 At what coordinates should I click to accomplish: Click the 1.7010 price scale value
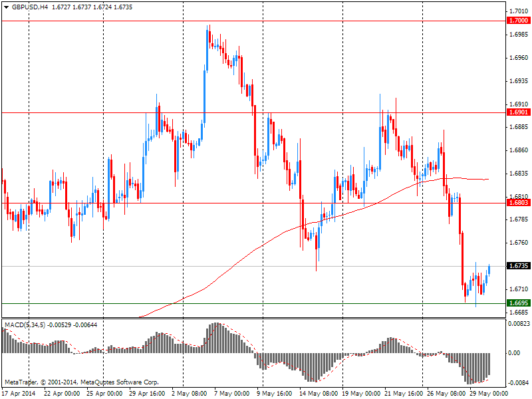[x=519, y=11]
